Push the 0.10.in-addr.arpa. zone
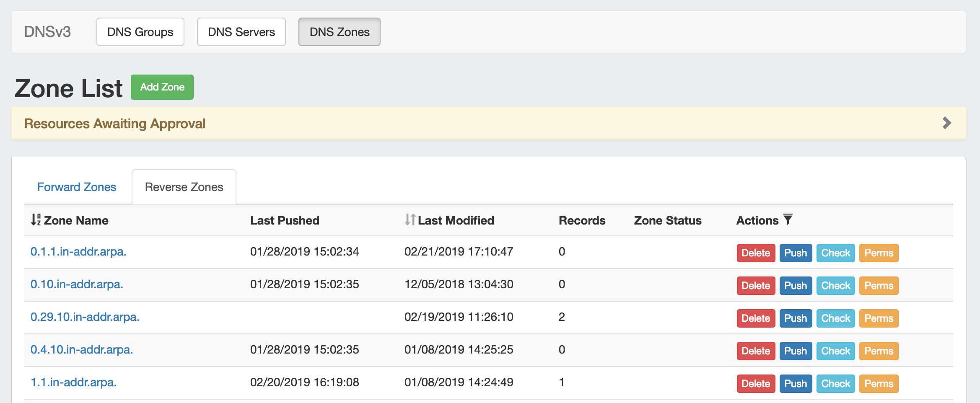 795,286
